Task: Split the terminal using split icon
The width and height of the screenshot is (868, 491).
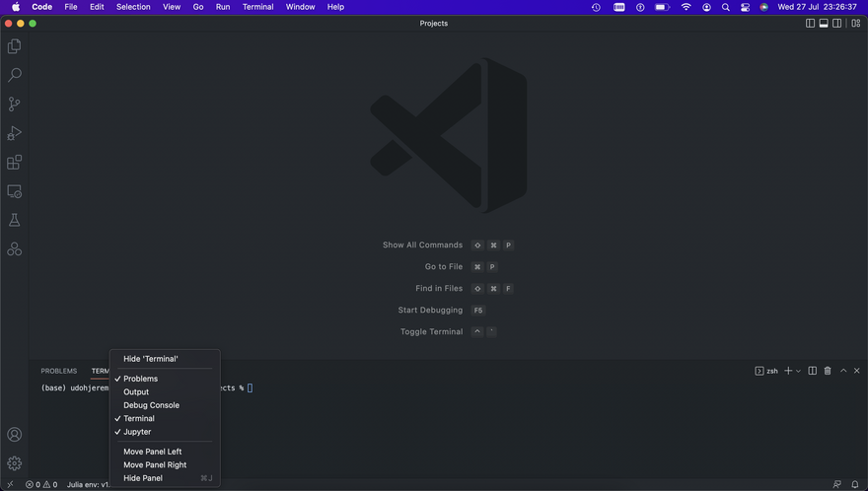Action: [x=812, y=371]
